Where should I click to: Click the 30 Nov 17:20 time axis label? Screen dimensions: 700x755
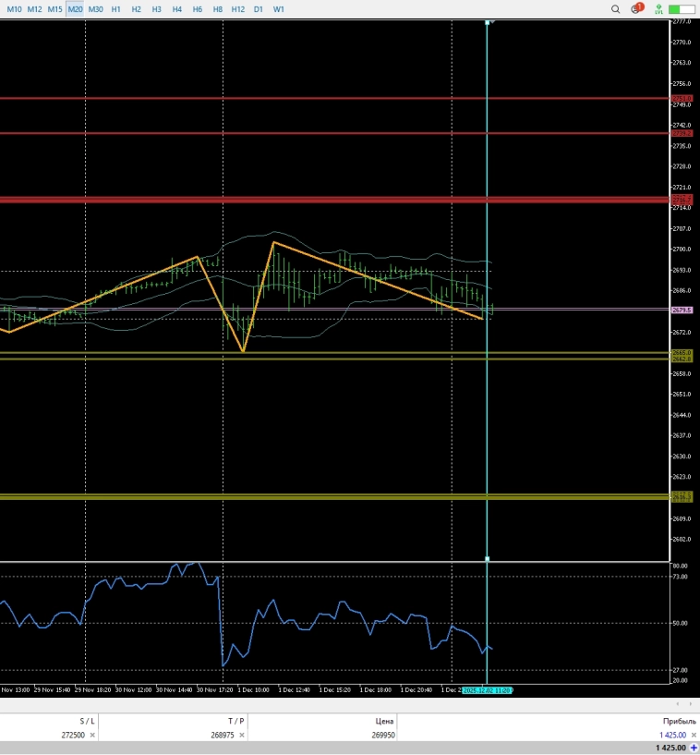(x=215, y=690)
